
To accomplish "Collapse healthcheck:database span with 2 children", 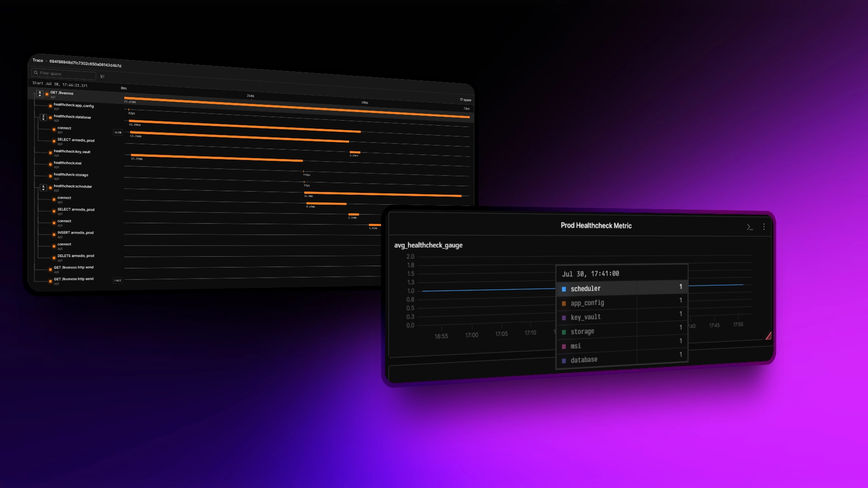I will 43,117.
